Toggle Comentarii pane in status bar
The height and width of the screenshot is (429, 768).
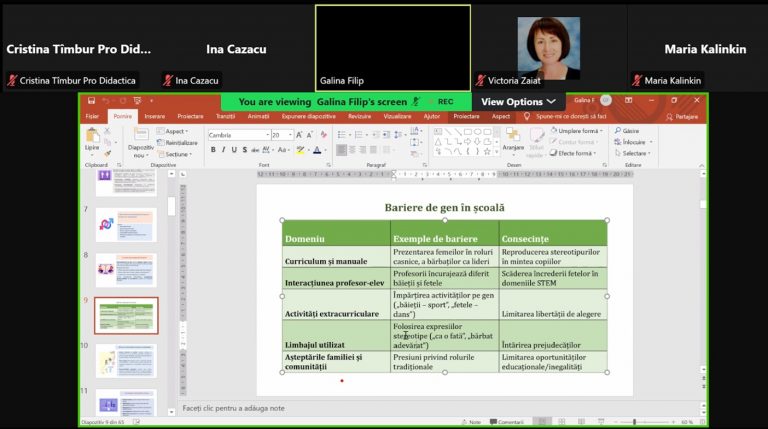pyautogui.click(x=506, y=422)
